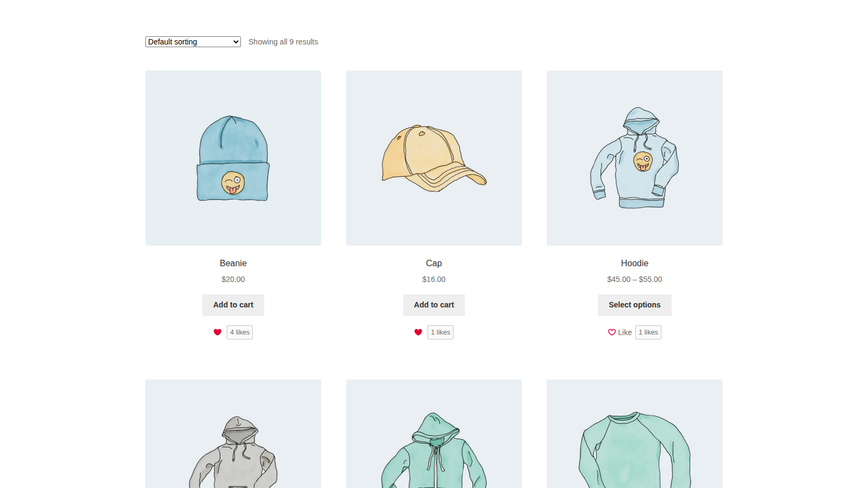Click the $16.00 Cap price
The image size is (868, 488).
pyautogui.click(x=434, y=279)
